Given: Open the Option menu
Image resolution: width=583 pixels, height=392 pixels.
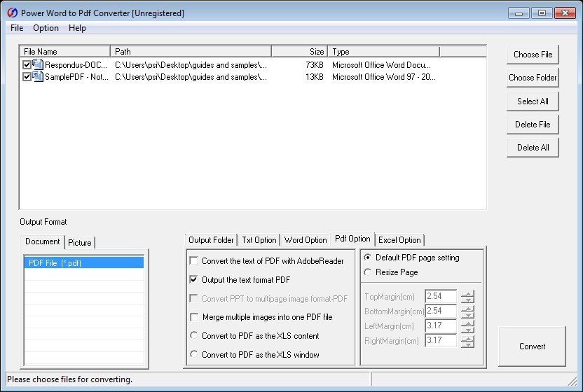Looking at the screenshot, I should [46, 28].
